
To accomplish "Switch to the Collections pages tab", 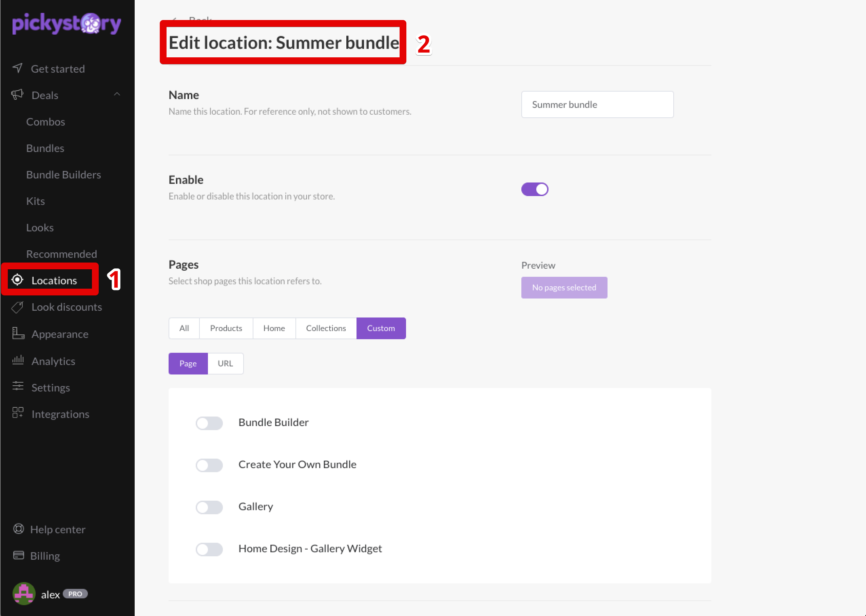I will [326, 328].
